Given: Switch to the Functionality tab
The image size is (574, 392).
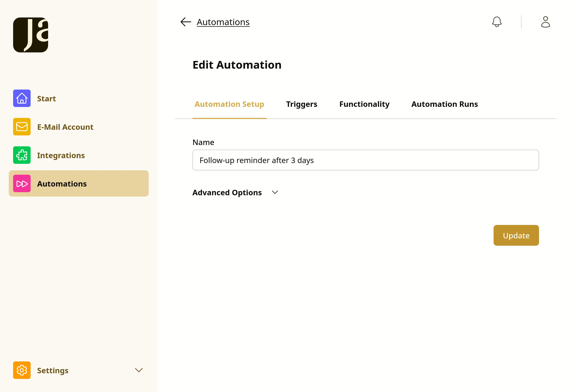Looking at the screenshot, I should 364,104.
